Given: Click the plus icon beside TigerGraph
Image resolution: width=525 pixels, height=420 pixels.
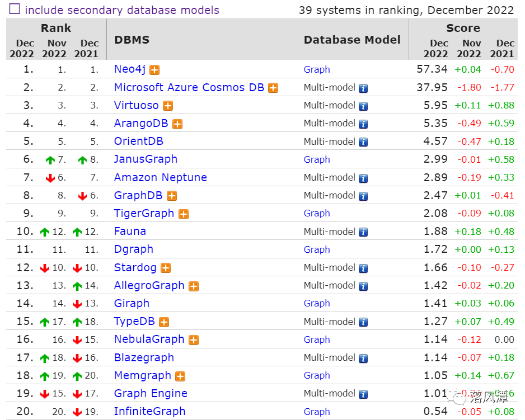Looking at the screenshot, I should [184, 214].
